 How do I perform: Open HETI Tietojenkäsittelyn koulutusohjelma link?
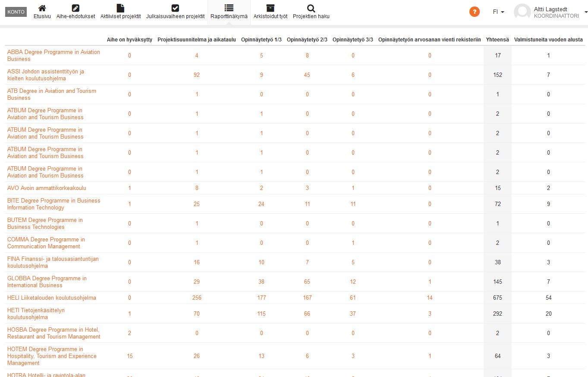point(36,314)
